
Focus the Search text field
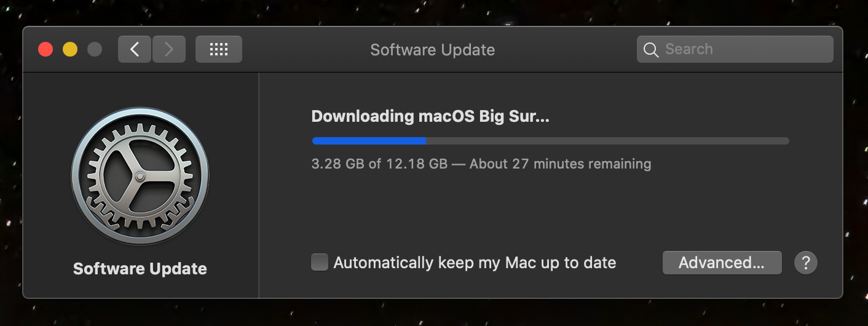pos(735,49)
